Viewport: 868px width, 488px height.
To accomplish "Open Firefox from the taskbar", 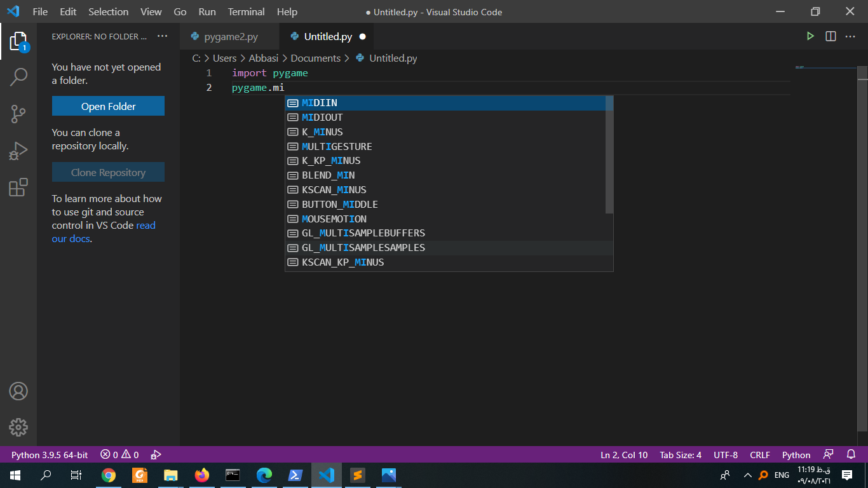I will [x=202, y=475].
